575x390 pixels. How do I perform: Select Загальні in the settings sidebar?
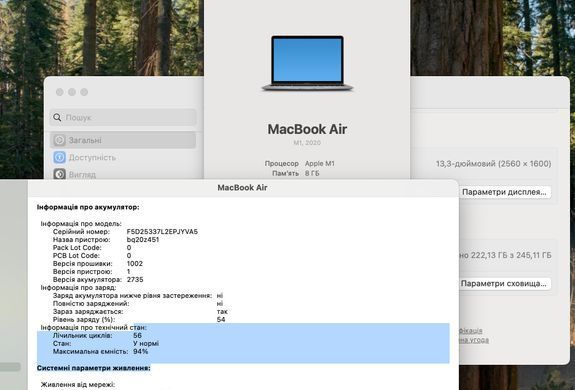123,140
